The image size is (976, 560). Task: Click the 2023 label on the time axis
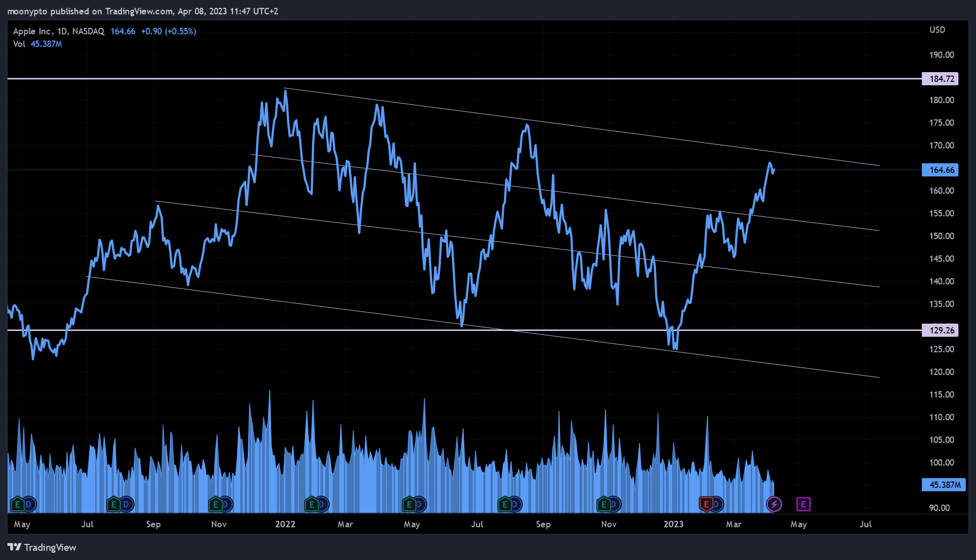click(674, 524)
